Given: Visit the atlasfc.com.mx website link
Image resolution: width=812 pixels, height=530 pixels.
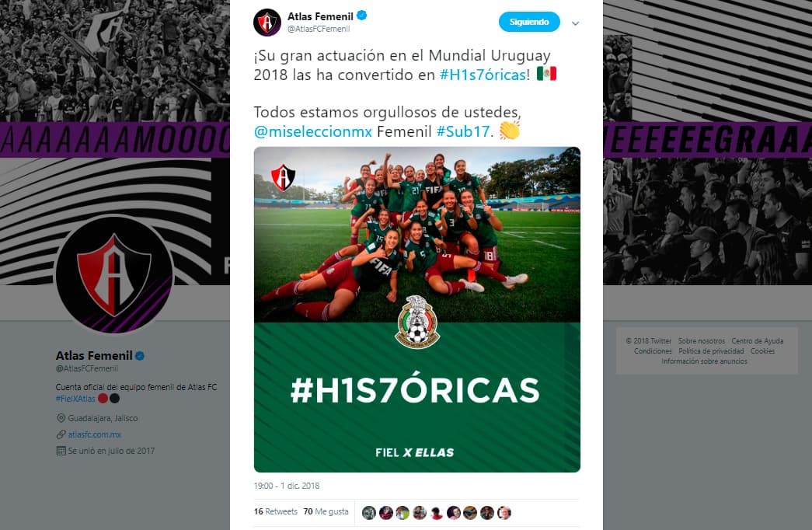Looking at the screenshot, I should [94, 434].
